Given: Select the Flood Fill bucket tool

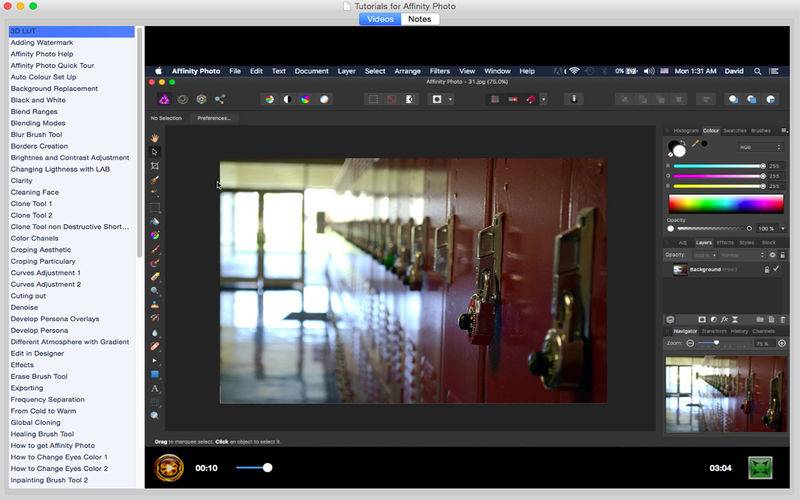Looking at the screenshot, I should coord(155,221).
